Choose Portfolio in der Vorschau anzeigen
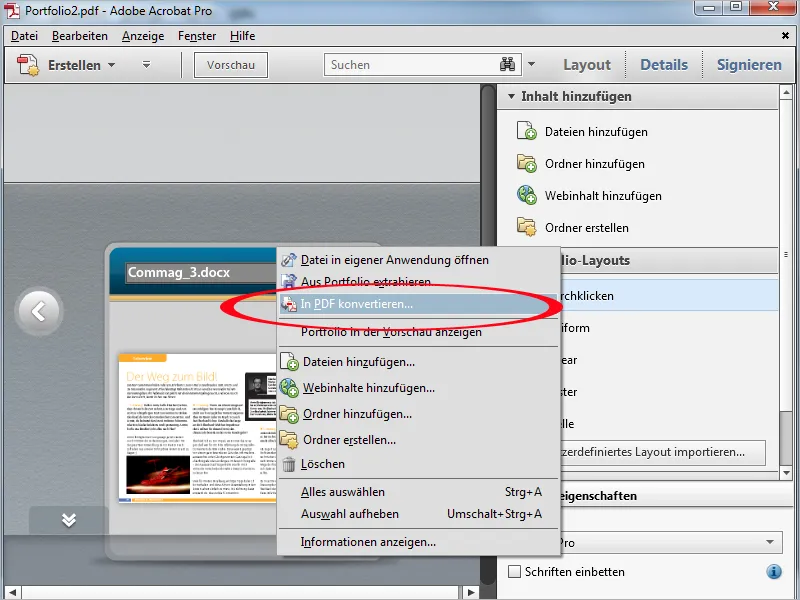Image resolution: width=800 pixels, height=600 pixels. coord(418,332)
